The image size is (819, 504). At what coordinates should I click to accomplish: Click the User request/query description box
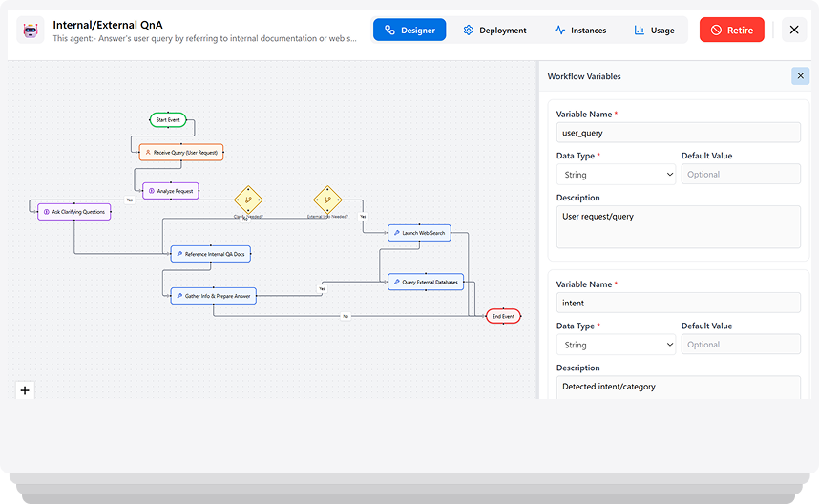(x=678, y=226)
